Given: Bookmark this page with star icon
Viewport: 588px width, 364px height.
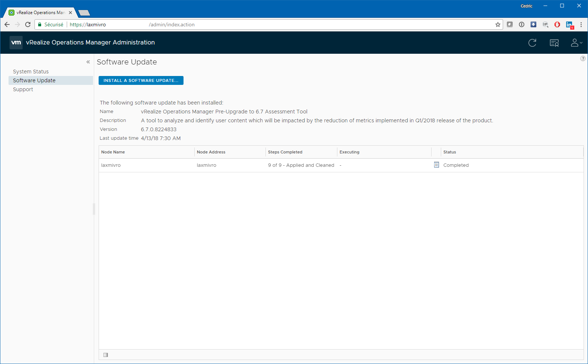Looking at the screenshot, I should pos(498,24).
